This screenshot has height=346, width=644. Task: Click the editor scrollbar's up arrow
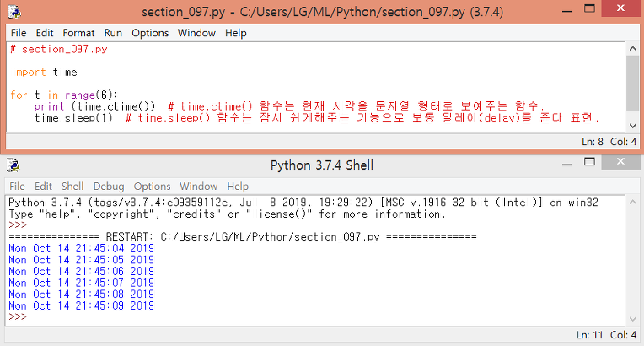coord(632,49)
